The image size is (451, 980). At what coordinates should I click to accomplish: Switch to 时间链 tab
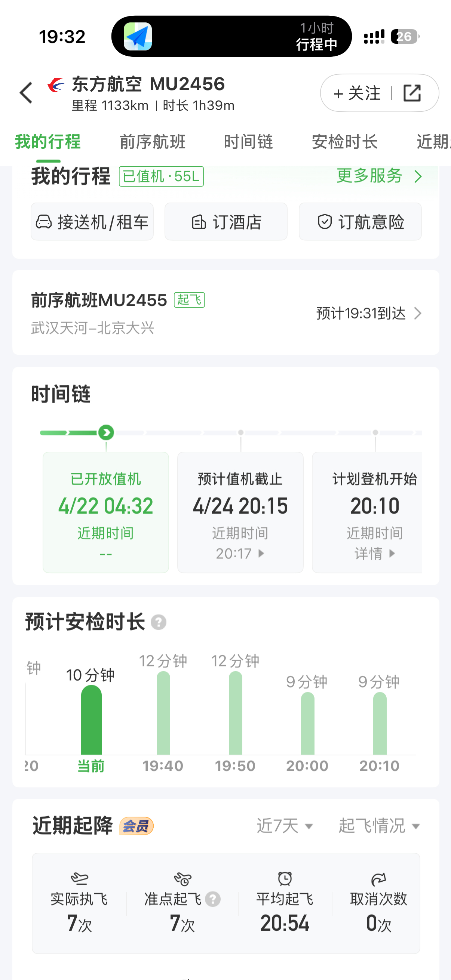(x=249, y=142)
